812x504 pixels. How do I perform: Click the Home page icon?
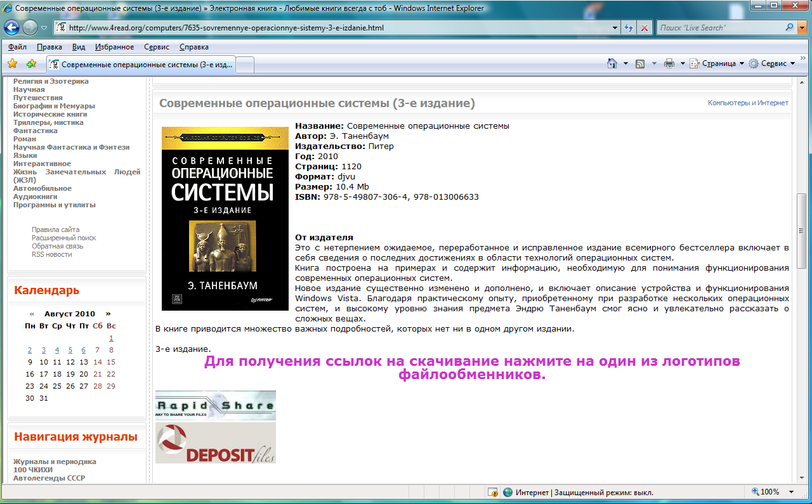click(x=612, y=63)
